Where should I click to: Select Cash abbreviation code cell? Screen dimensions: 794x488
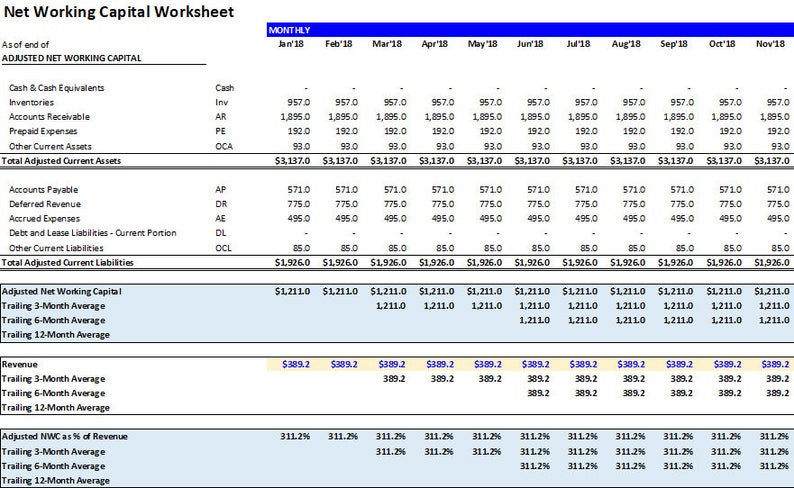[224, 88]
